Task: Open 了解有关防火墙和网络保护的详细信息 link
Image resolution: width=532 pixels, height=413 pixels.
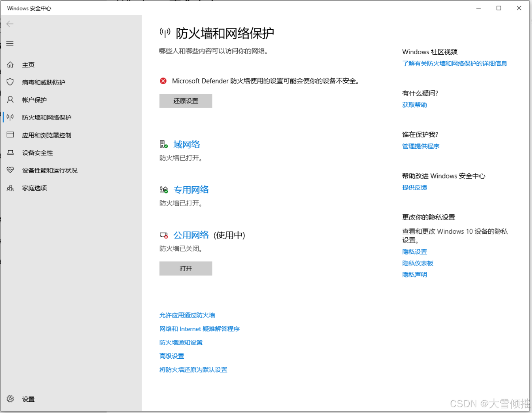Action: coord(455,63)
